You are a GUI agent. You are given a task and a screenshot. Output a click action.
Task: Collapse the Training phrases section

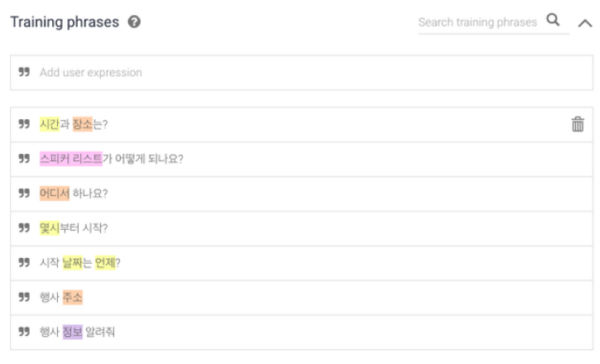coord(585,23)
